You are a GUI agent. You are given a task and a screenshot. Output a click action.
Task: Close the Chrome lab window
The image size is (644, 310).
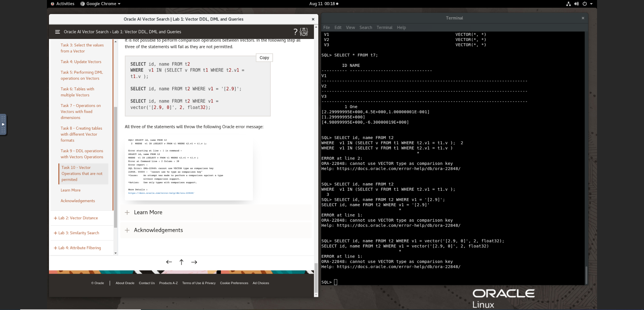coord(313,19)
